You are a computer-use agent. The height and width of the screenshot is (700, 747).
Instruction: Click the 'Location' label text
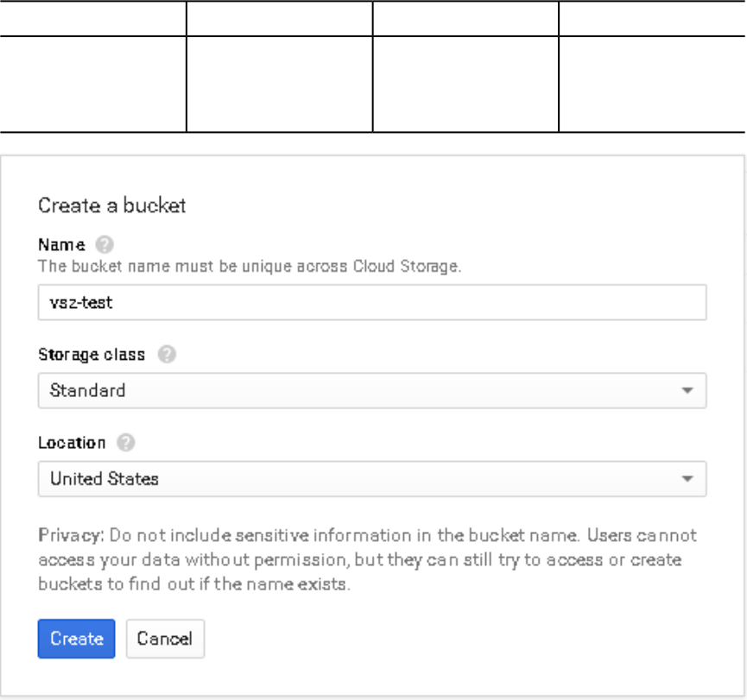click(x=72, y=443)
